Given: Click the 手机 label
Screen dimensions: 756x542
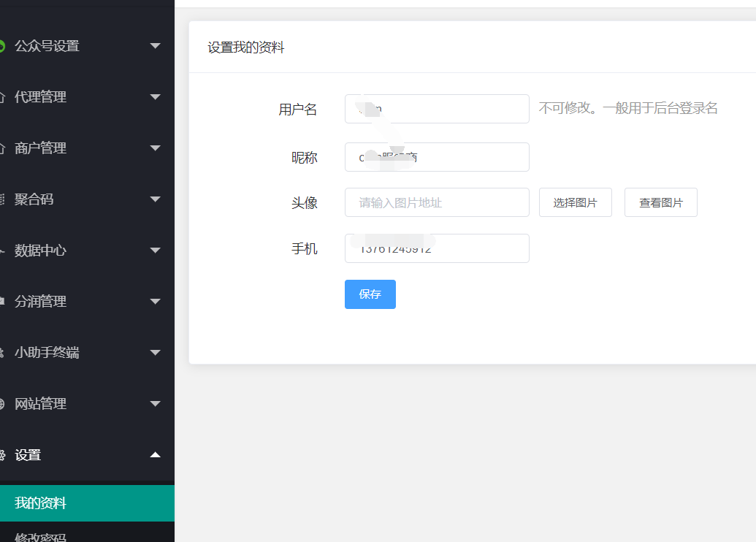Looking at the screenshot, I should point(305,249).
